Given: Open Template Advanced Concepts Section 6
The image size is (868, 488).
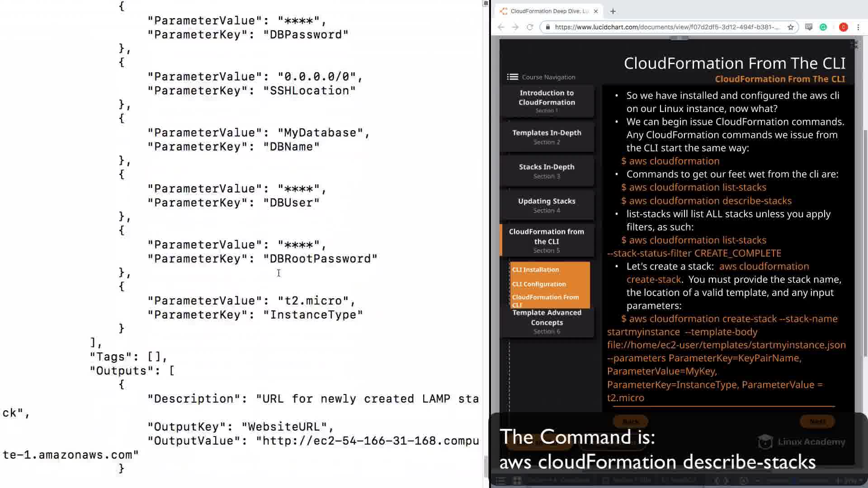Looking at the screenshot, I should (547, 321).
